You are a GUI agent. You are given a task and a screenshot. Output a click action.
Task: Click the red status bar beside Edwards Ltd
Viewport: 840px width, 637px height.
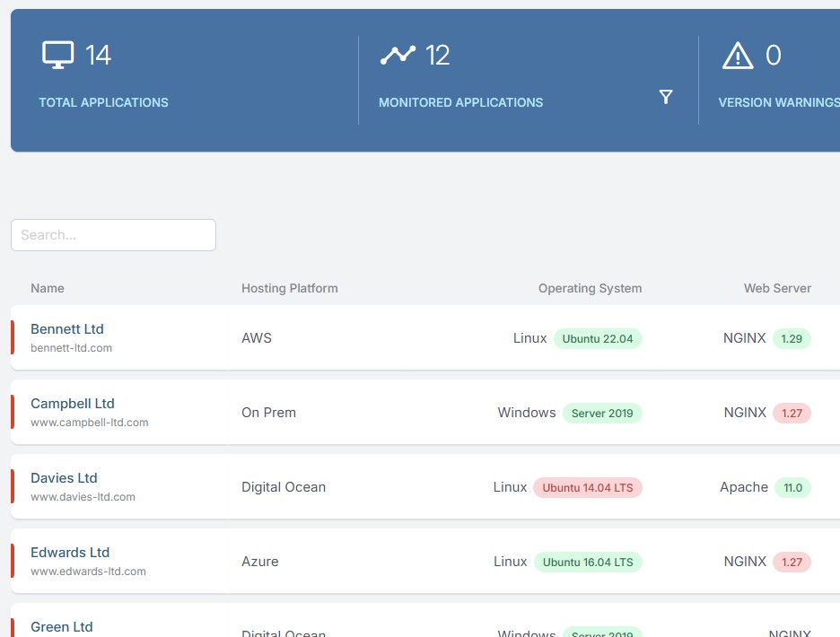coord(12,562)
